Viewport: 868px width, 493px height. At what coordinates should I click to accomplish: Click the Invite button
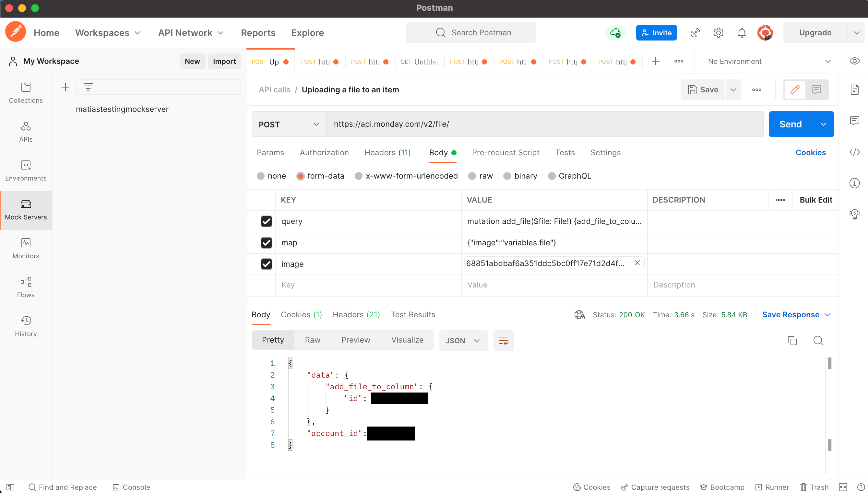click(x=656, y=32)
